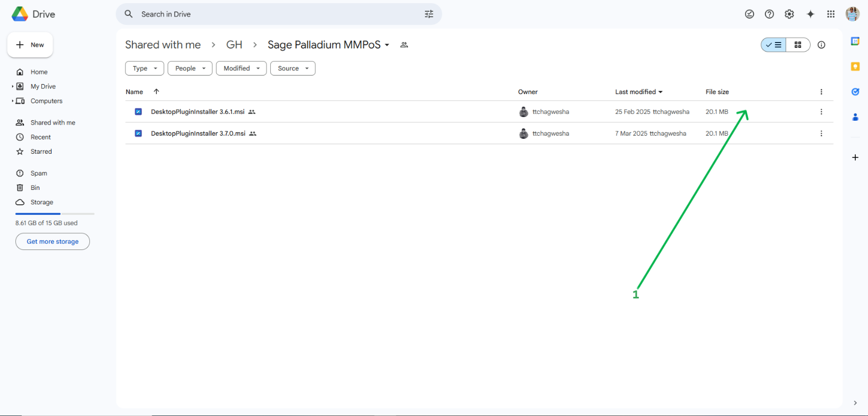Sort by the Name column header

134,92
